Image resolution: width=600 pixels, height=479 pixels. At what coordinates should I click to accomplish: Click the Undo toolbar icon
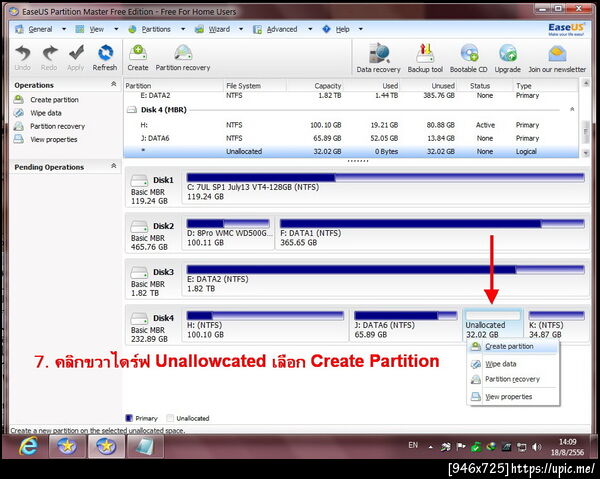[23, 53]
